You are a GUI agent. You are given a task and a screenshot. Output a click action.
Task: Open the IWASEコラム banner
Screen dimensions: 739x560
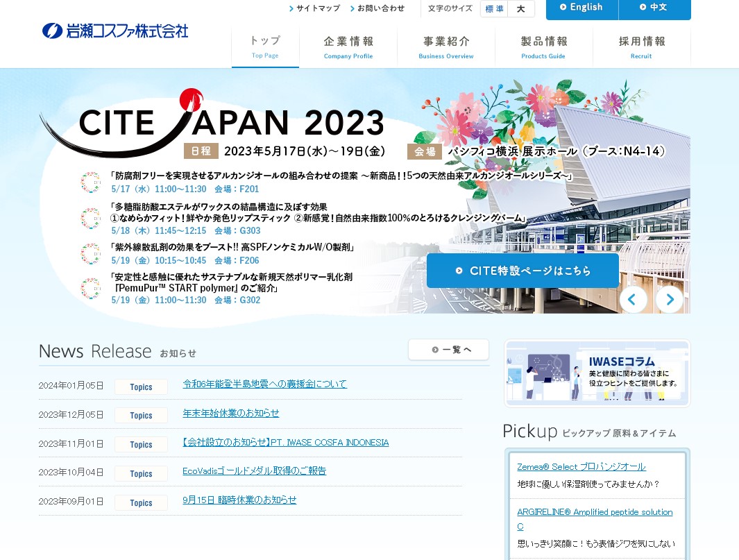tap(597, 373)
